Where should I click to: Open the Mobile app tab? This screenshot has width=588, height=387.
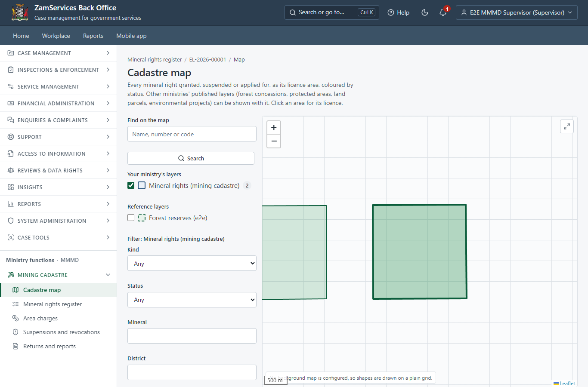(131, 36)
